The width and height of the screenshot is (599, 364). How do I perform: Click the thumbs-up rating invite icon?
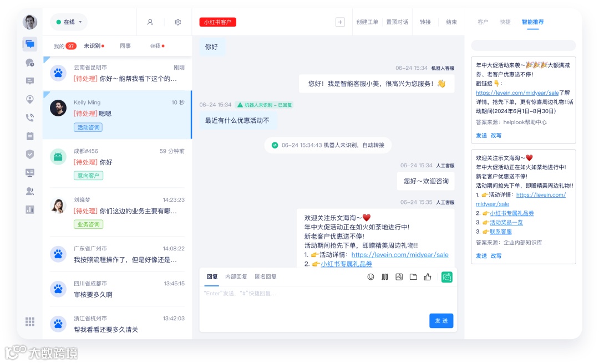pyautogui.click(x=428, y=277)
